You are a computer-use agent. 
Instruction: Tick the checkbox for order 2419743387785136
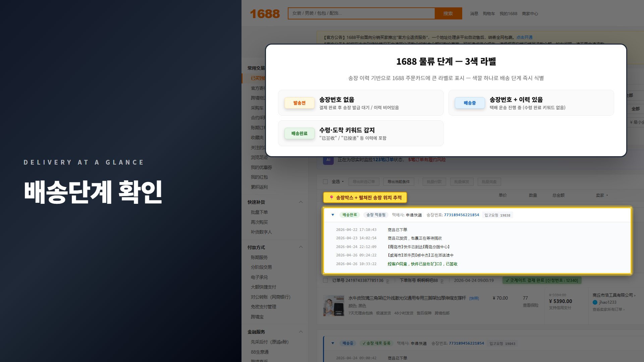point(325,280)
